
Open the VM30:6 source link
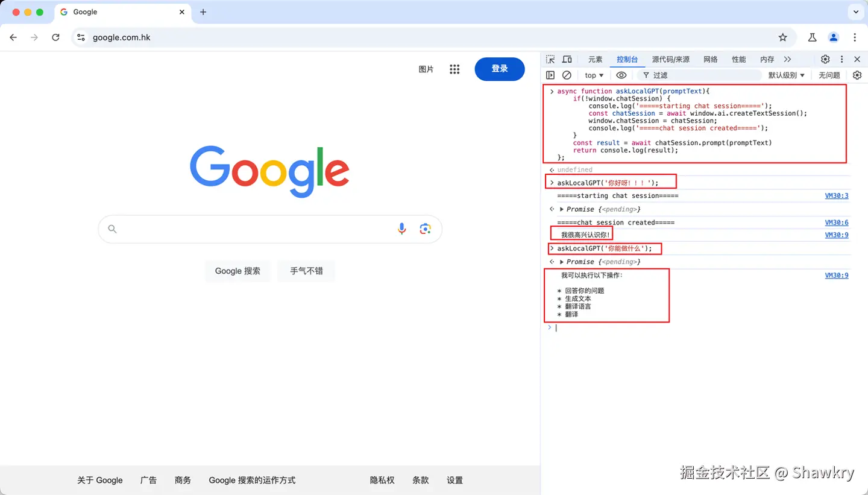click(837, 222)
